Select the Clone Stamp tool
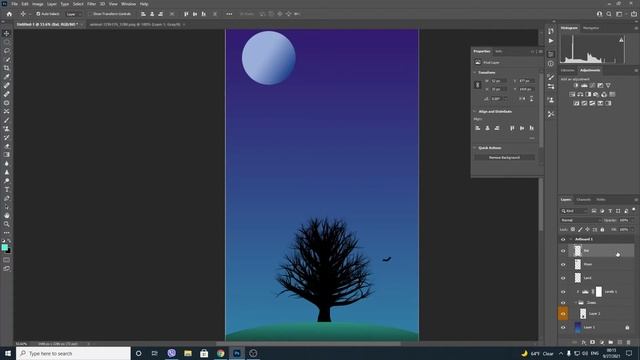This screenshot has width=640, height=360. point(7,129)
